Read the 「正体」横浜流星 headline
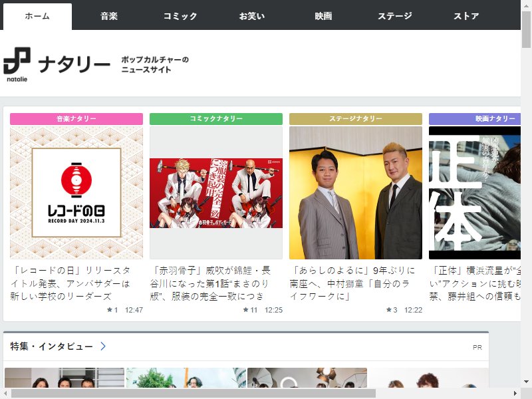The image size is (532, 399). click(475, 283)
